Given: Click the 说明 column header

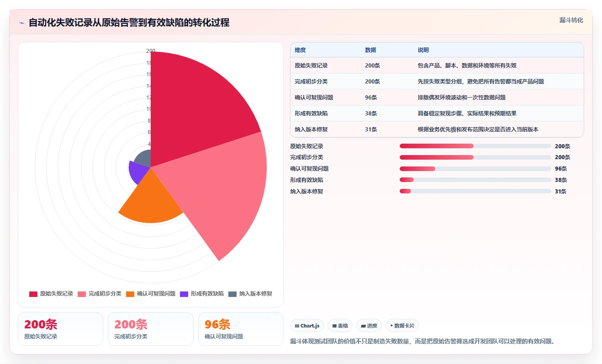Looking at the screenshot, I should pos(423,50).
